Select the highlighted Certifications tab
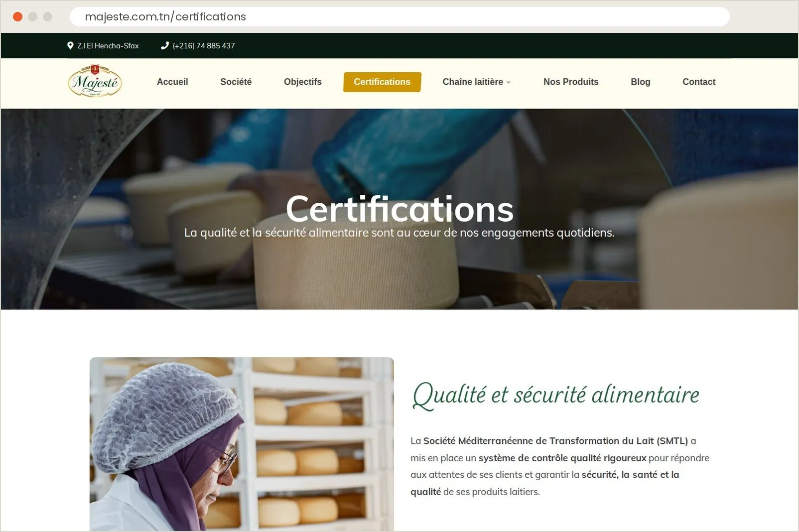This screenshot has width=799, height=532. [382, 82]
